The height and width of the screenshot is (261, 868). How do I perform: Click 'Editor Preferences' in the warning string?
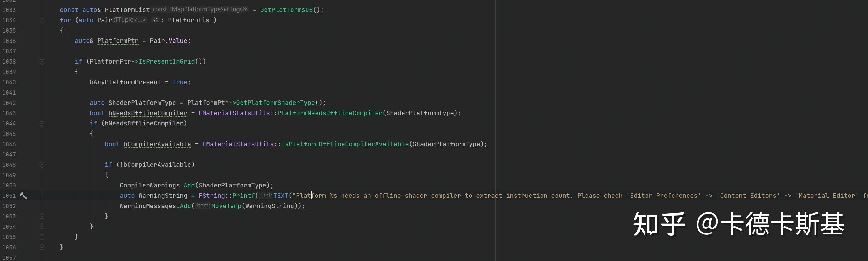pyautogui.click(x=664, y=196)
